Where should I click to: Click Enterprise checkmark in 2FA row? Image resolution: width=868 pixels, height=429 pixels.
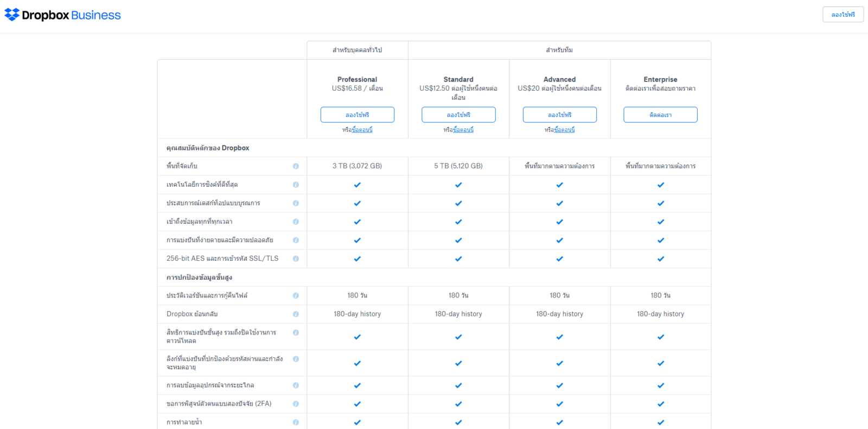pos(661,404)
